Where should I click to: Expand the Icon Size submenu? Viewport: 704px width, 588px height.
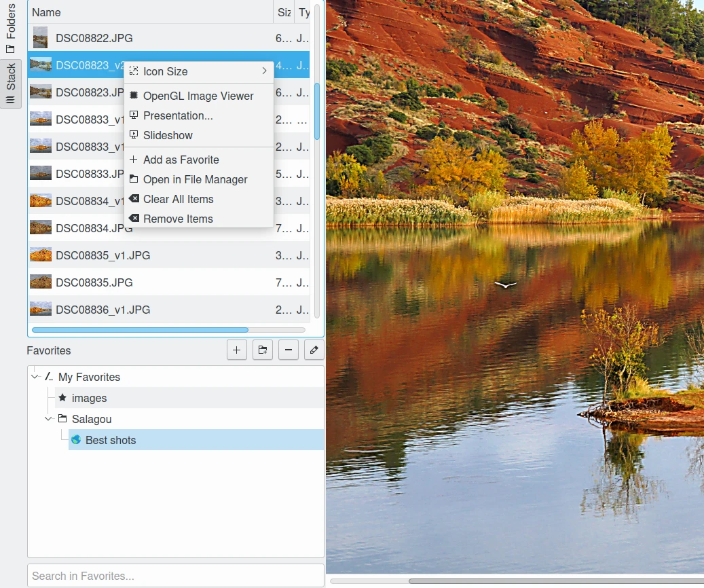tap(198, 71)
